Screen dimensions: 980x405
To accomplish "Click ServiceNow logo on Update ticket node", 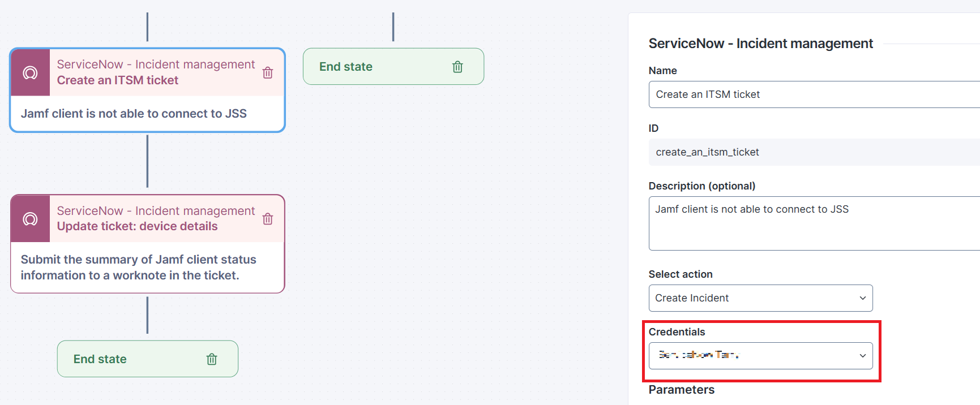I will click(x=31, y=219).
